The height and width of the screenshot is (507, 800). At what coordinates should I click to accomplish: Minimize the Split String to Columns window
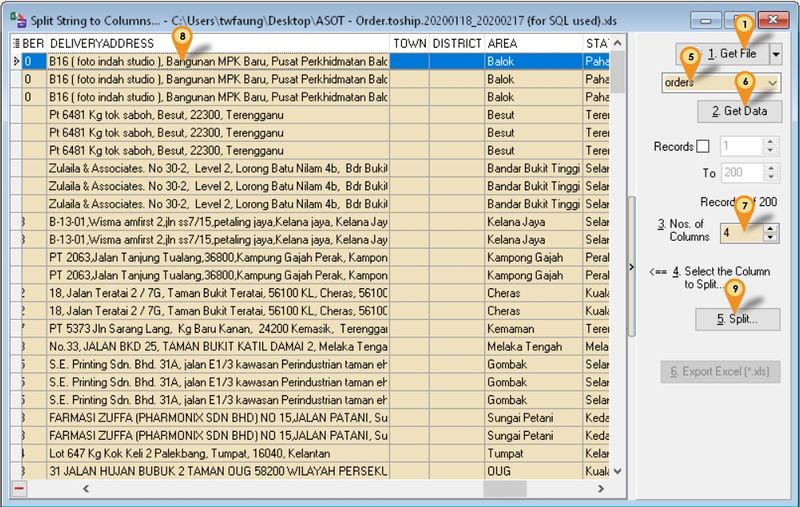tap(711, 19)
